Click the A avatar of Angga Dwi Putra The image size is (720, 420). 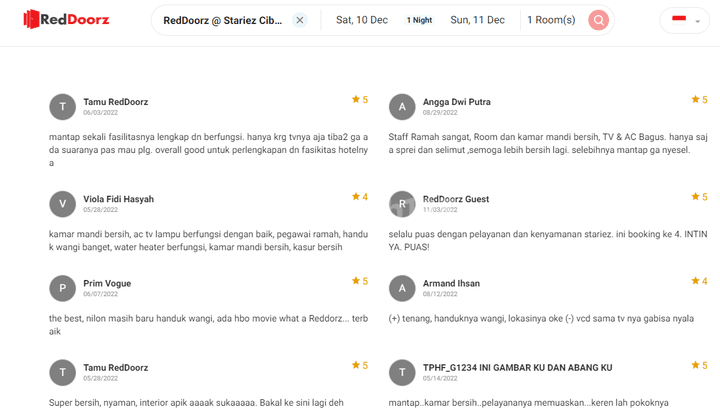(x=402, y=107)
